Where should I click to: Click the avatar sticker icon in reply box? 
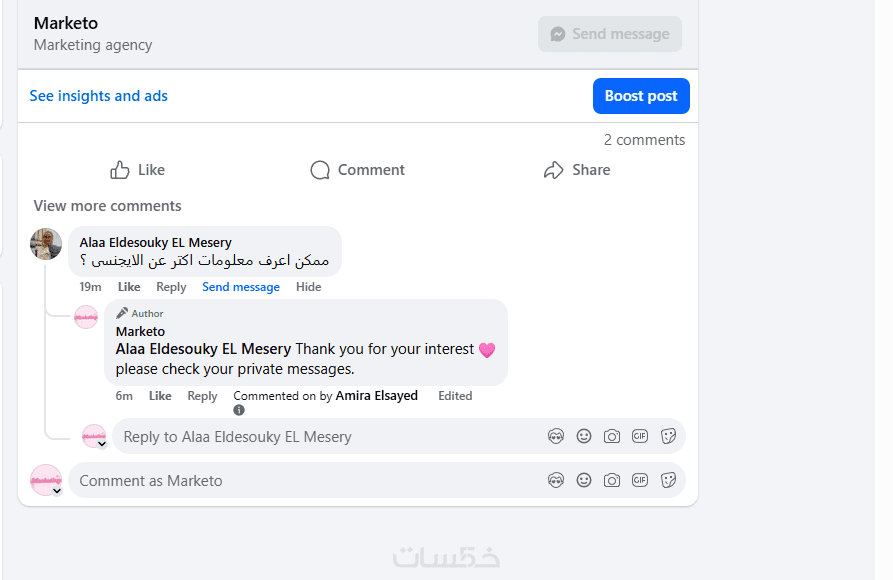[556, 436]
